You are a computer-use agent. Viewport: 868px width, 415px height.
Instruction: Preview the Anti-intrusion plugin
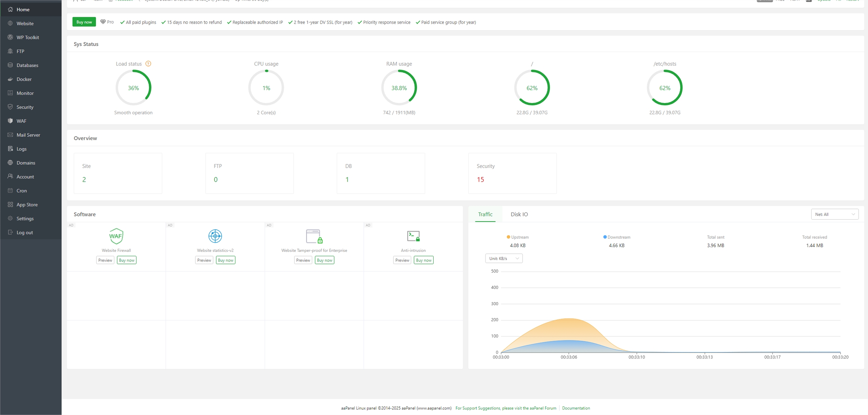coord(402,260)
